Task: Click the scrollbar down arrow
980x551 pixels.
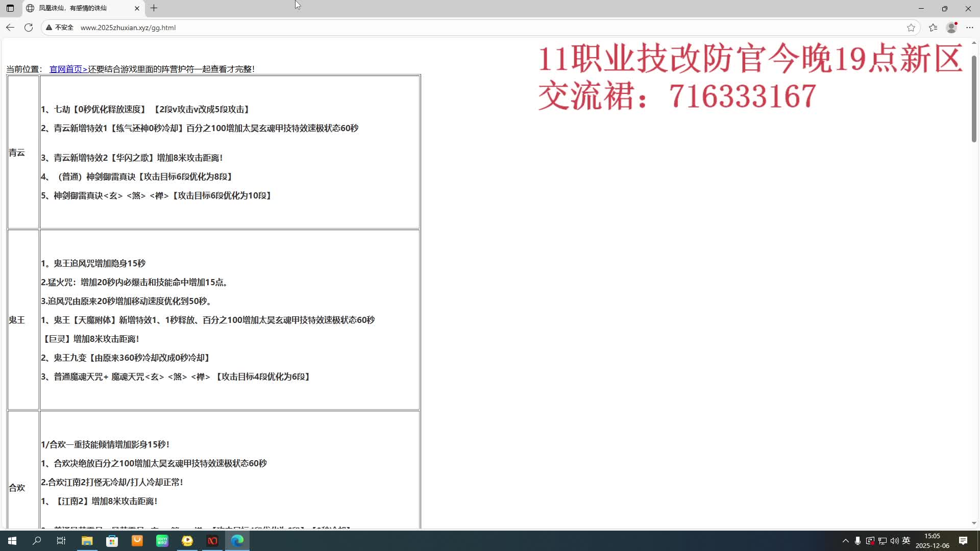Action: tap(974, 523)
